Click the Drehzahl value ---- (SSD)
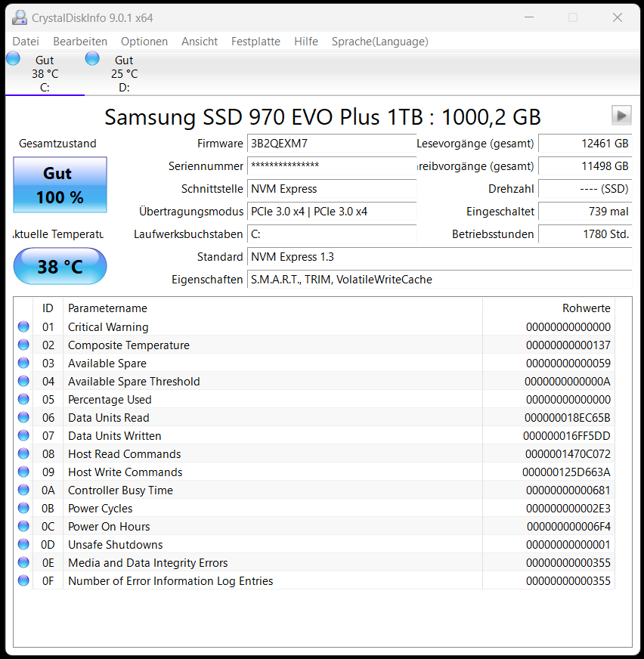The width and height of the screenshot is (644, 659). tap(585, 189)
